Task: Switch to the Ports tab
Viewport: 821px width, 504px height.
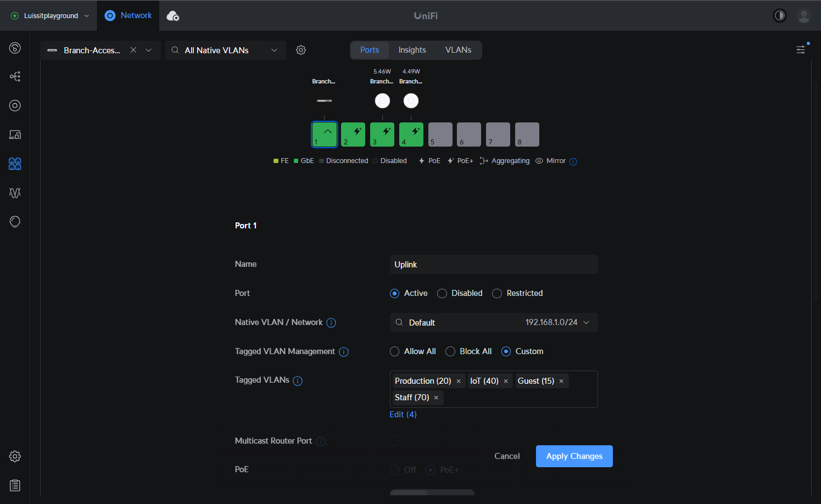Action: pos(370,50)
